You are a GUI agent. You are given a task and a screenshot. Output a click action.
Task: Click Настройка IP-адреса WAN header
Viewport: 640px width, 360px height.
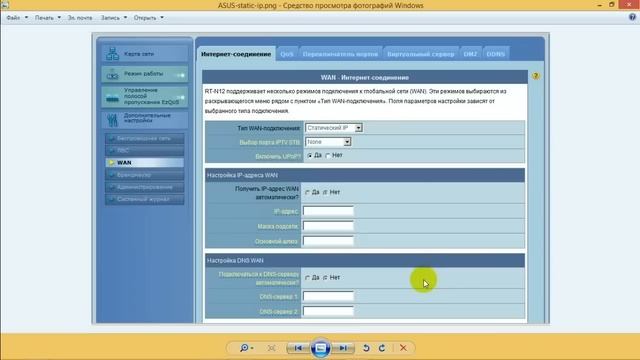pyautogui.click(x=242, y=175)
